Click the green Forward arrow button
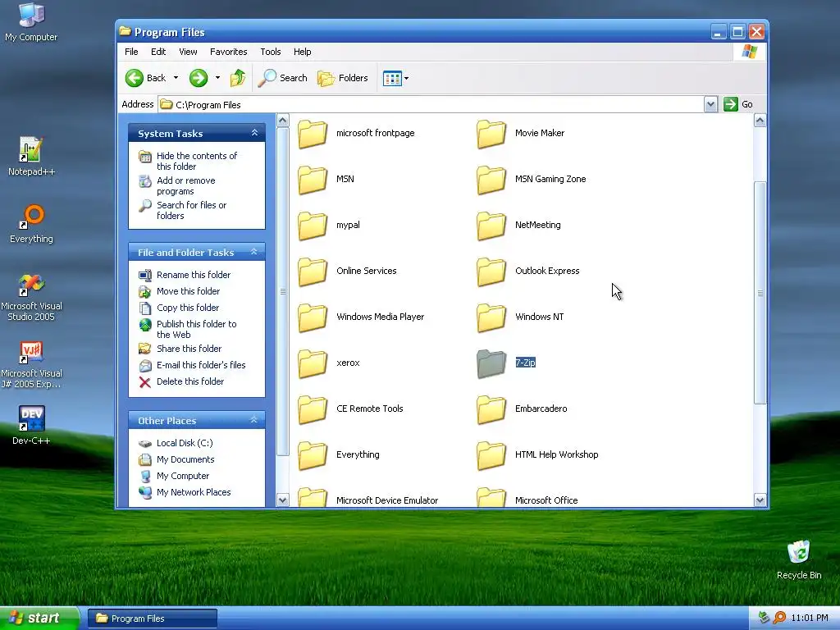 pyautogui.click(x=199, y=78)
